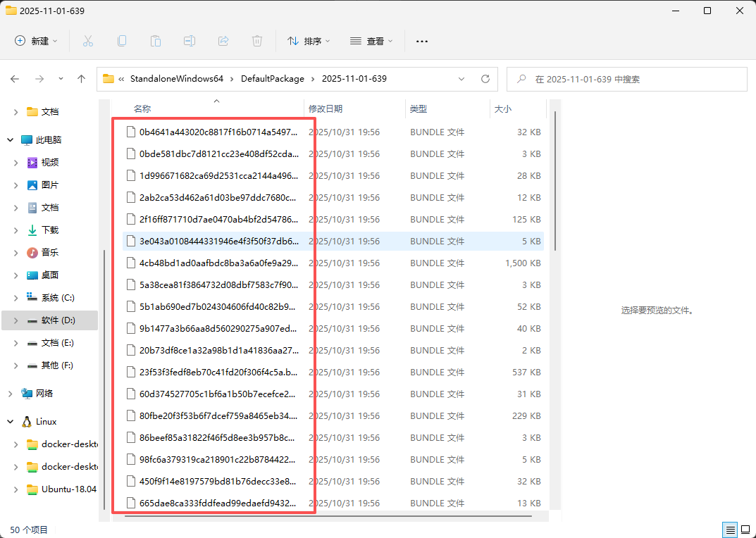Viewport: 756px width, 538px height.
Task: Click the Paste clipboard icon
Action: coord(156,41)
